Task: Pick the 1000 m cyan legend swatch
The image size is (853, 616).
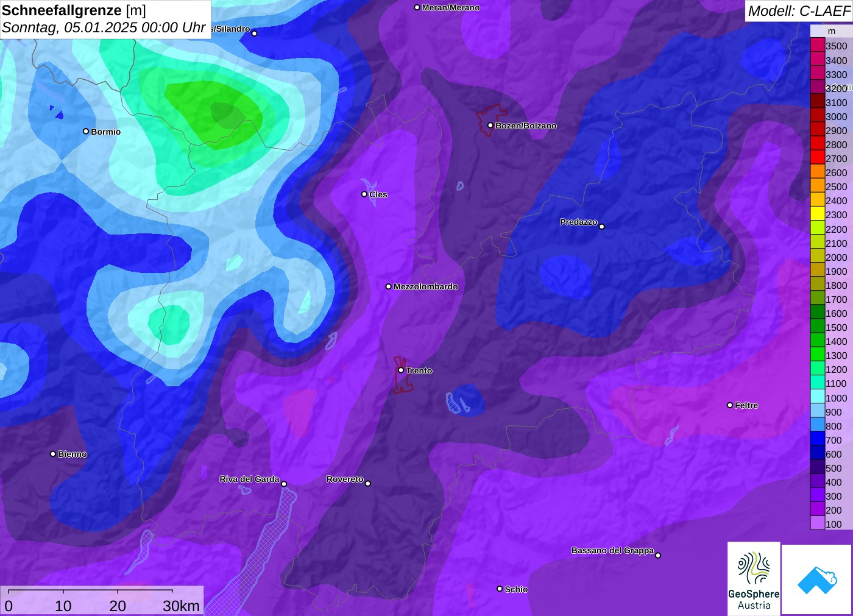Action: click(x=818, y=397)
